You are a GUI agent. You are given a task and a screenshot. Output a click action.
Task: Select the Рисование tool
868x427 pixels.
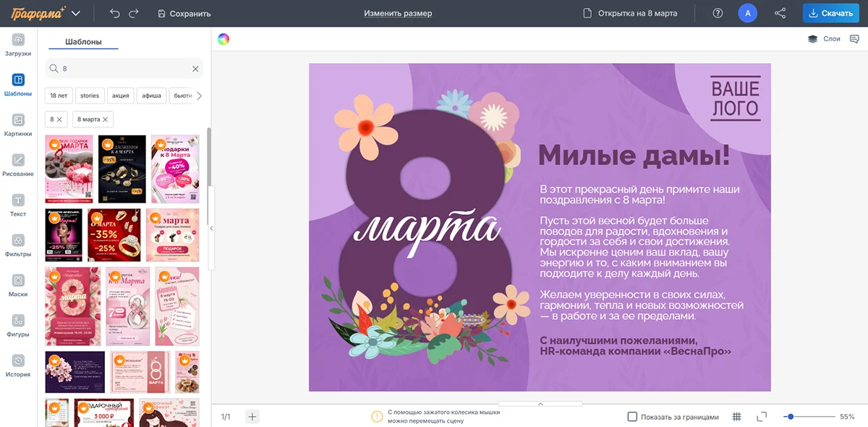click(x=18, y=165)
